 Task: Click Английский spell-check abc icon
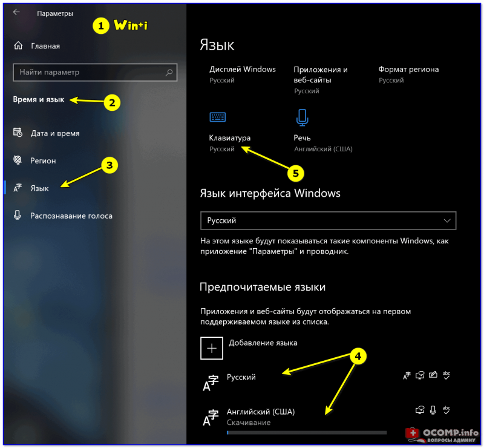(x=446, y=410)
